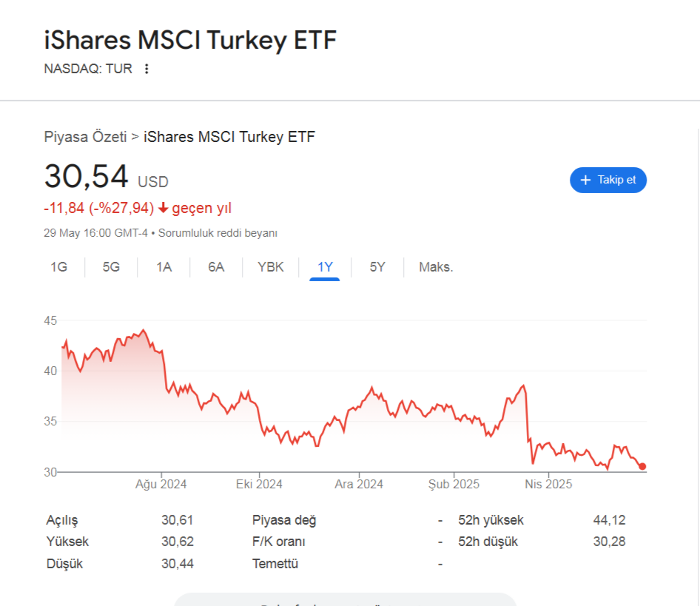This screenshot has width=700, height=606.
Task: Select the 1G time range tab
Action: pos(59,267)
